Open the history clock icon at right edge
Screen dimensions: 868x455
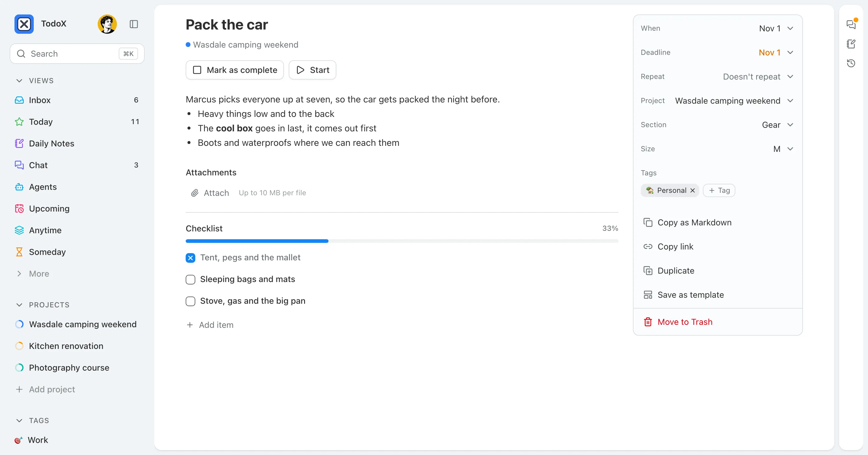pos(851,63)
